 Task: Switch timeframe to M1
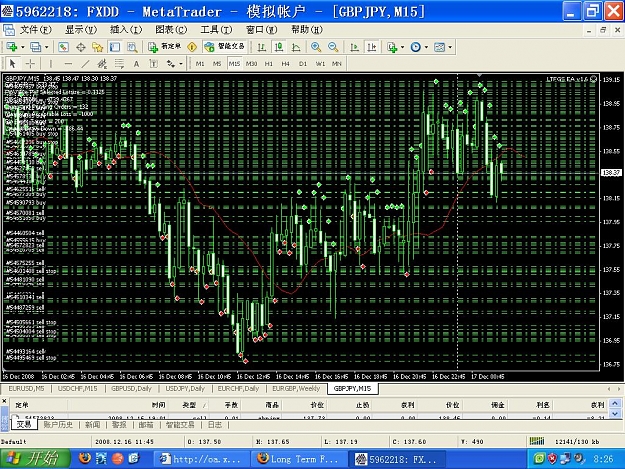(x=200, y=63)
